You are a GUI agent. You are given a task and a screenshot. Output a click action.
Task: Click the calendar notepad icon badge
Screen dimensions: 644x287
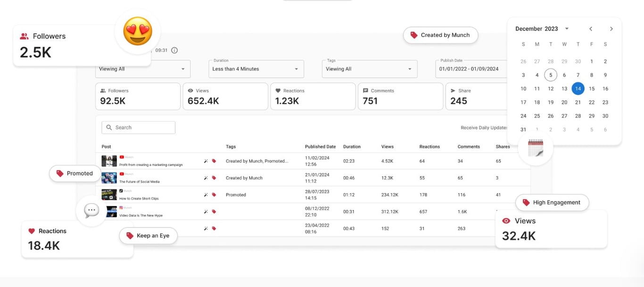pos(535,148)
